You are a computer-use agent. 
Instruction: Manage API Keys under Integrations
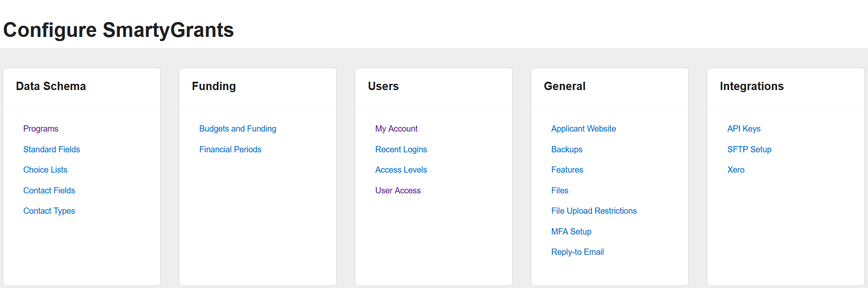743,129
